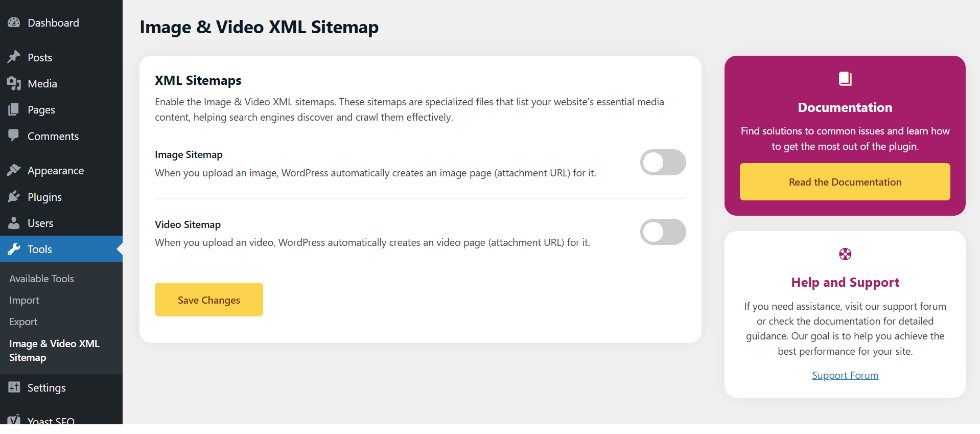980x434 pixels.
Task: Click the Dashboard gauge icon
Action: pos(14,22)
